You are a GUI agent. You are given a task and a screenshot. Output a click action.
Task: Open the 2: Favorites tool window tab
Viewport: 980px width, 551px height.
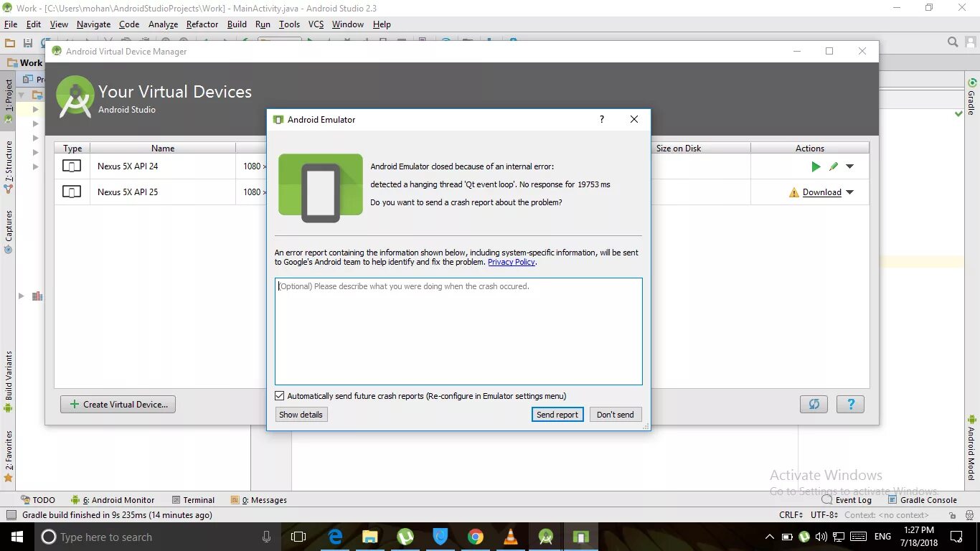[8, 456]
